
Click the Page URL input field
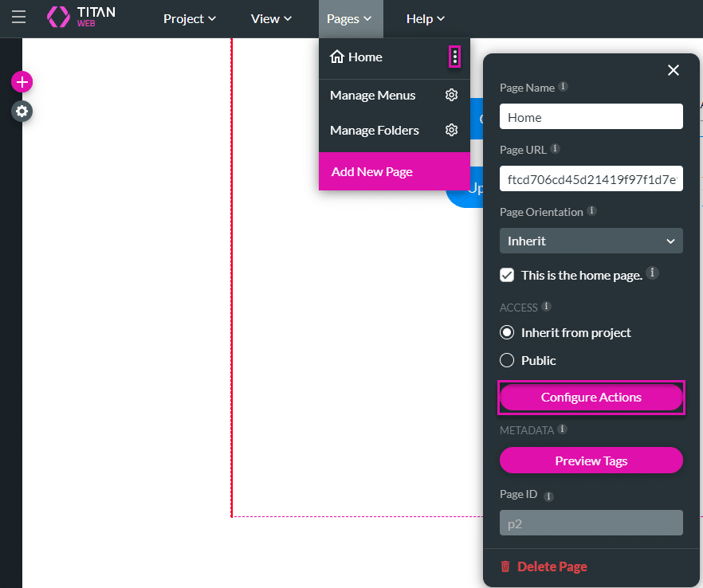[591, 178]
